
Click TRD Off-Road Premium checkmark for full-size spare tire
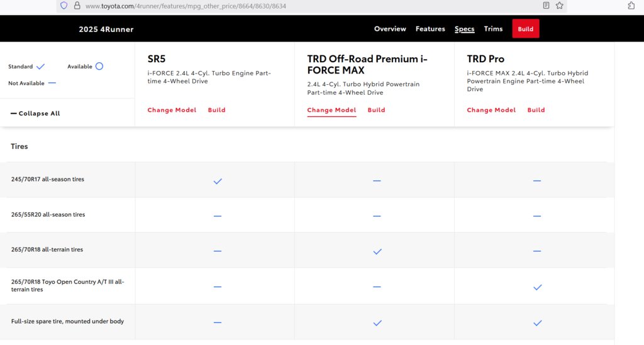377,323
